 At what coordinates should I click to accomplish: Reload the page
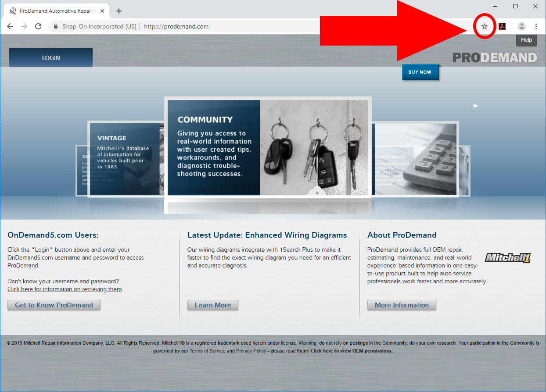[38, 26]
